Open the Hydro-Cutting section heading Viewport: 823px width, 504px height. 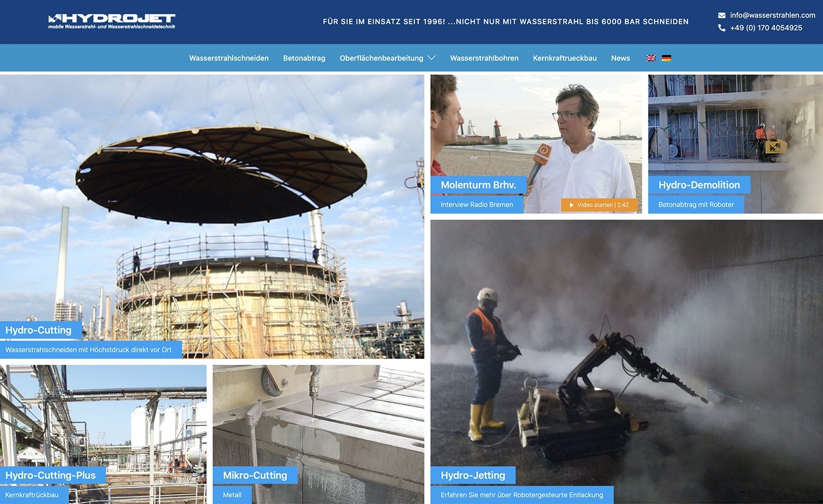(38, 330)
